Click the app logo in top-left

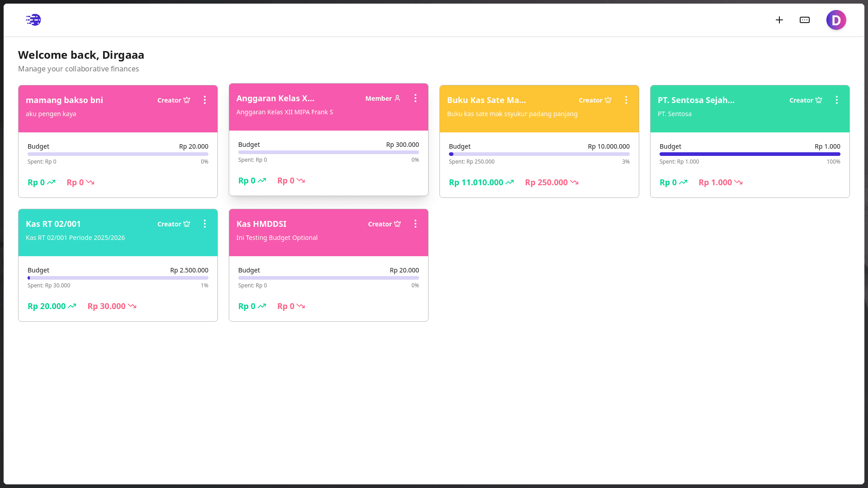point(33,20)
